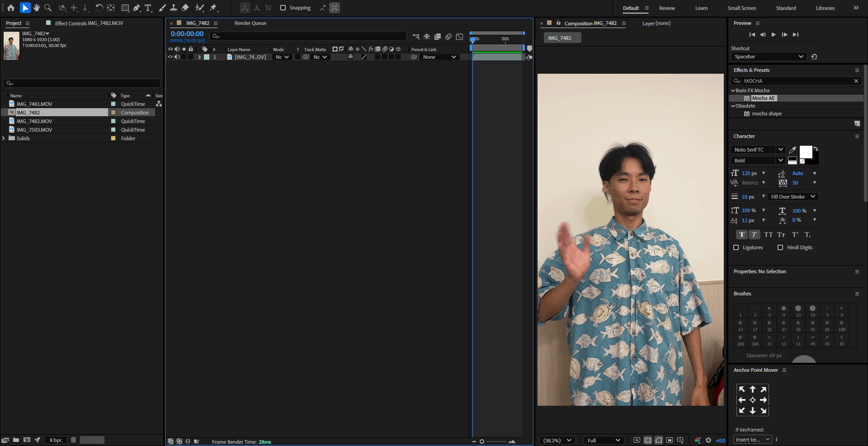Select the Zoom magnifier tool
The image size is (868, 446).
point(48,8)
